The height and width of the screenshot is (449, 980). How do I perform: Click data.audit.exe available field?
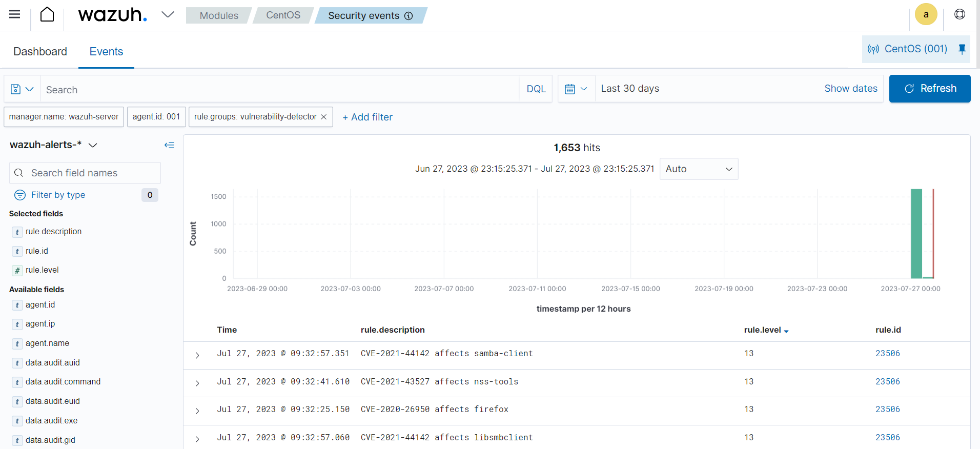click(51, 421)
